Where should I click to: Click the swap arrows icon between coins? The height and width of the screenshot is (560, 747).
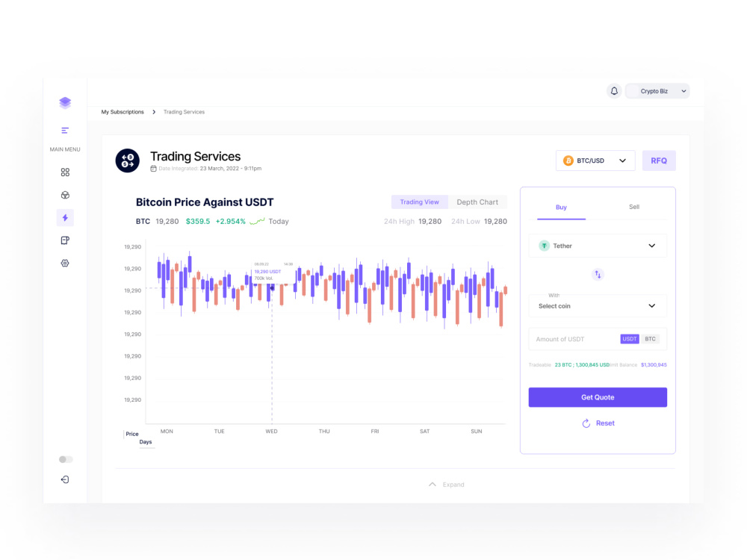point(598,275)
